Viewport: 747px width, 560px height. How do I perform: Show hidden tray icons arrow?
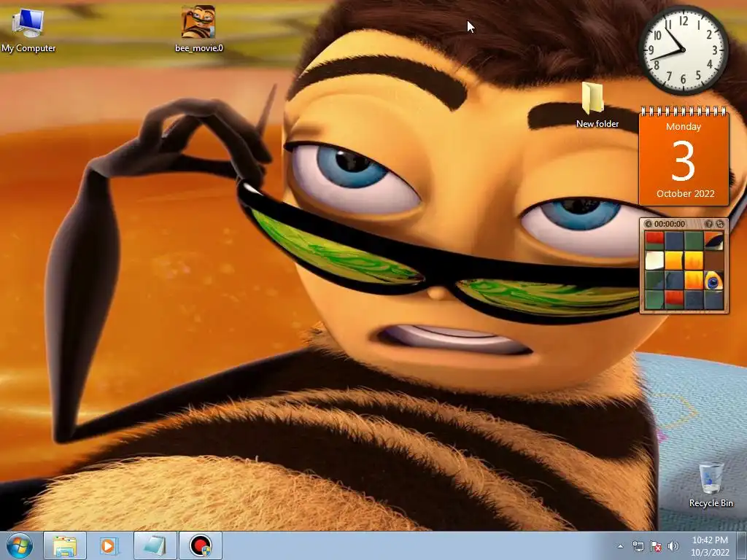(620, 547)
